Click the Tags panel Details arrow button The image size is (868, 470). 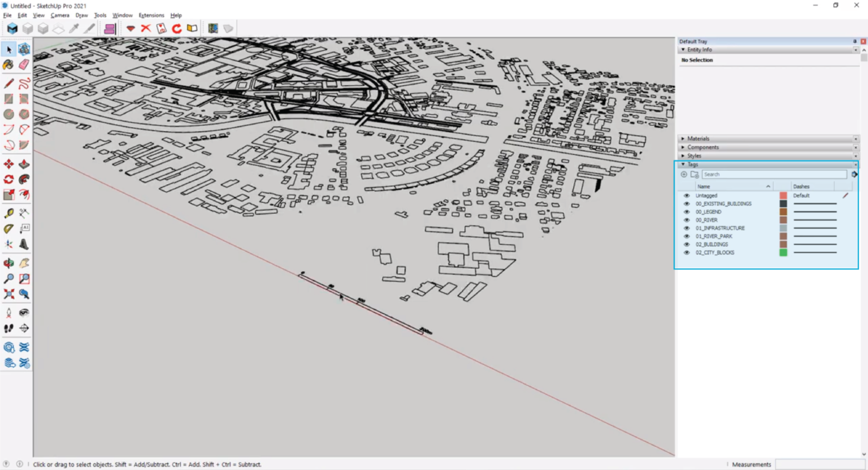point(854,174)
